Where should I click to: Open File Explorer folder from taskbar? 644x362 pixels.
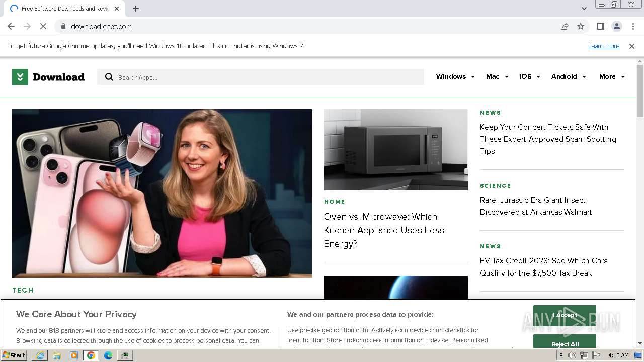tap(57, 355)
